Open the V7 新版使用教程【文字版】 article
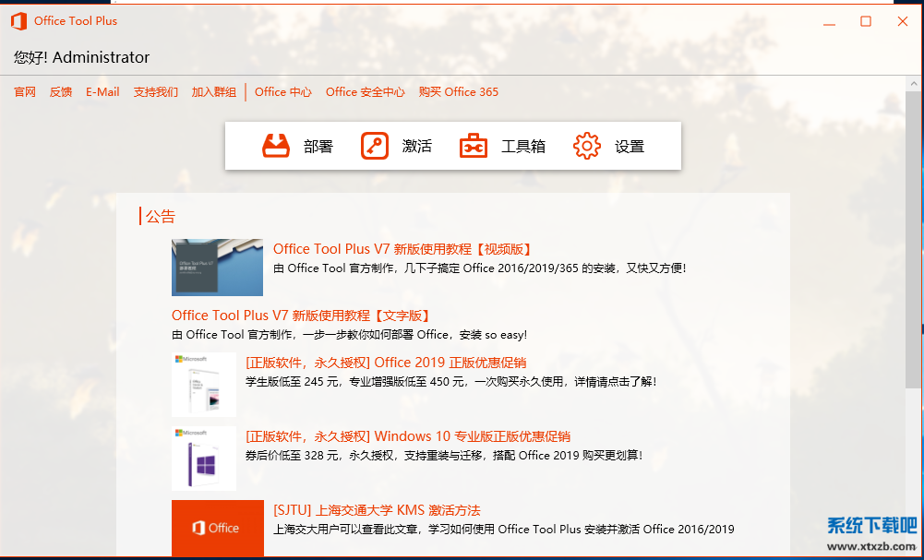924x560 pixels. tap(301, 316)
